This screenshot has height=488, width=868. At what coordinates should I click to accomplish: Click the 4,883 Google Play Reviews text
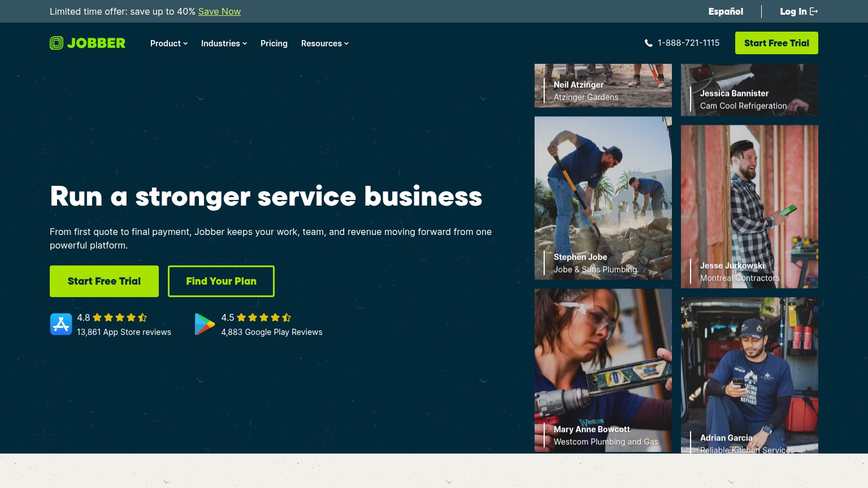[272, 332]
